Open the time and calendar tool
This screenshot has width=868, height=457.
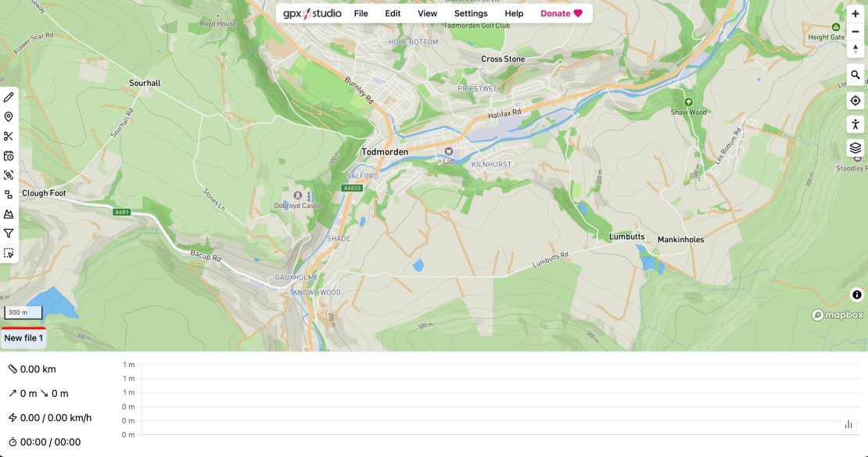point(9,155)
